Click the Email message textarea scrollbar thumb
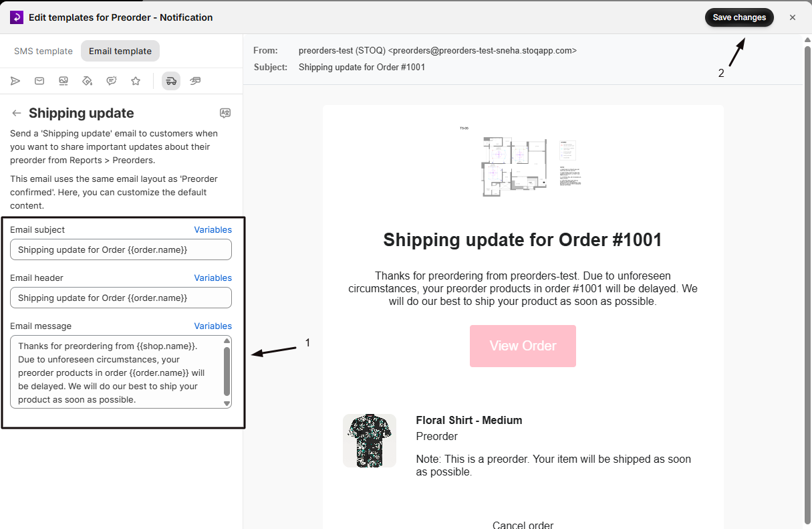Viewport: 812px width, 529px height. 227,371
